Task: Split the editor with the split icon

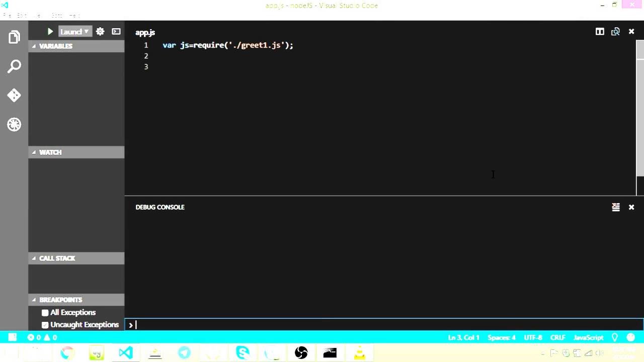Action: pos(600,32)
